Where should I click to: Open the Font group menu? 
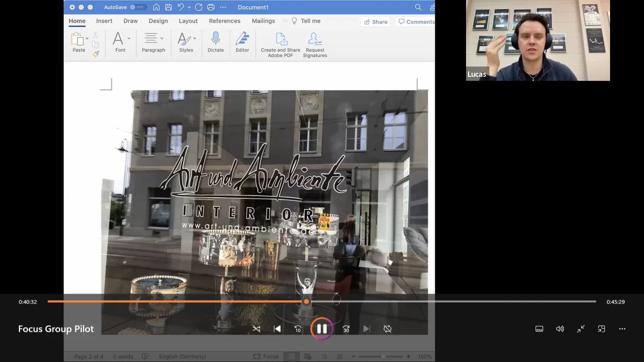pyautogui.click(x=121, y=42)
